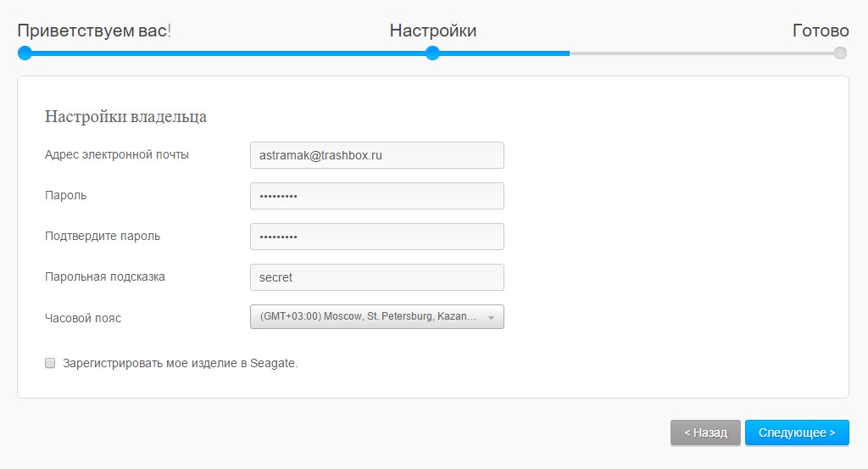The width and height of the screenshot is (868, 469).
Task: Enable the Seagate product registration checkbox
Action: pos(50,363)
